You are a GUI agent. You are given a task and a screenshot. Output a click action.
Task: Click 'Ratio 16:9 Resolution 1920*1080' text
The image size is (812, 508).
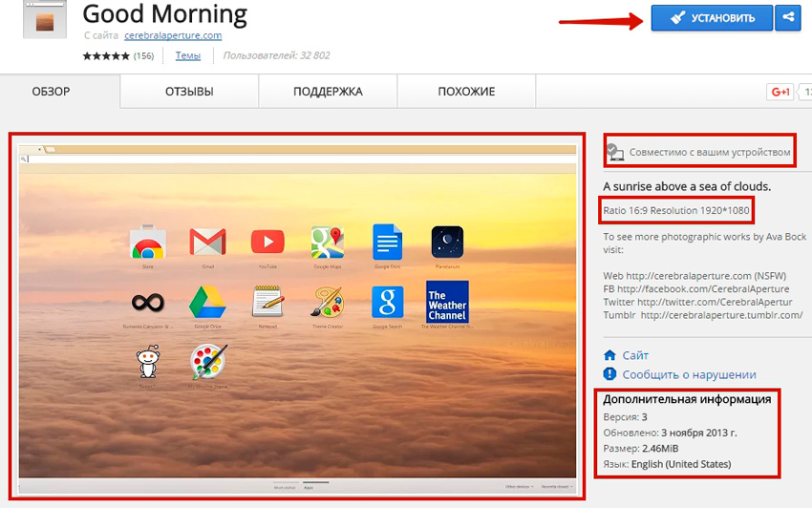[x=676, y=211]
